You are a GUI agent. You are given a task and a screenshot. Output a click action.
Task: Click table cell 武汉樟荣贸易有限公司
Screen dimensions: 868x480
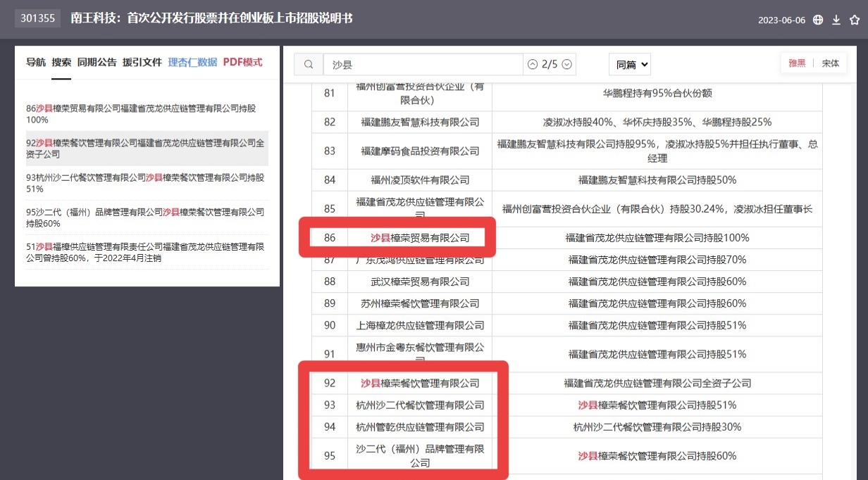420,282
